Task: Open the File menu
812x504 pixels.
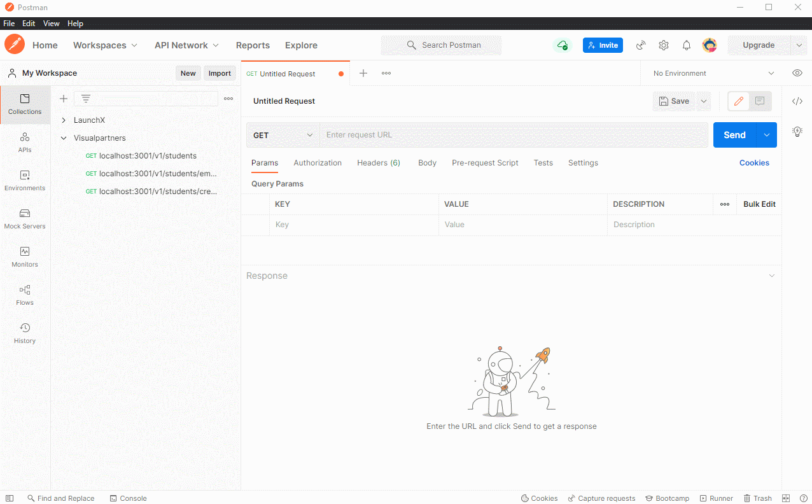Action: (x=9, y=24)
